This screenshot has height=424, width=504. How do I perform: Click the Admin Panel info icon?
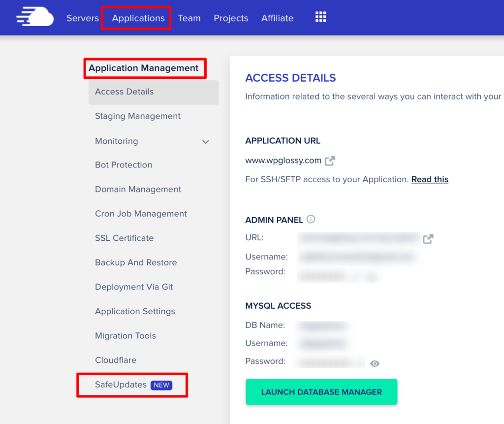point(311,219)
